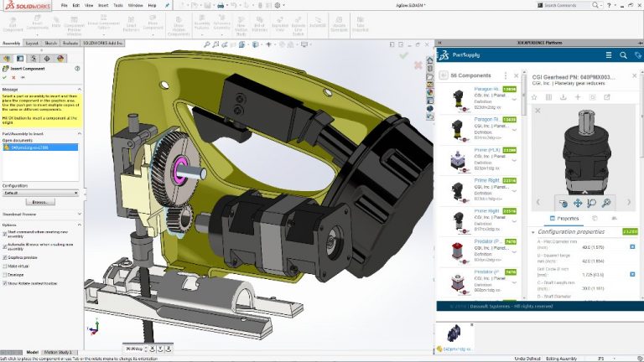The image size is (644, 362).
Task: Click the Browse... button
Action: pos(39,202)
